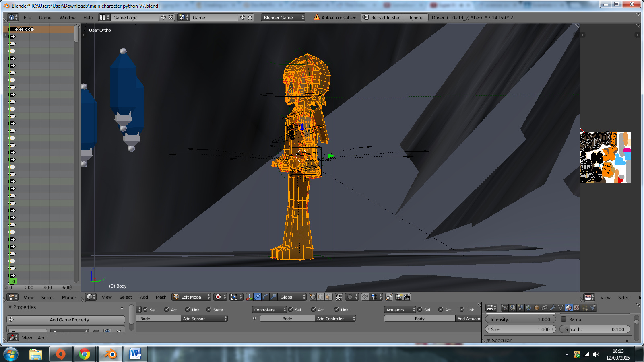This screenshot has width=644, height=362.
Task: Open the Object Data triangle properties tab
Action: click(561, 308)
